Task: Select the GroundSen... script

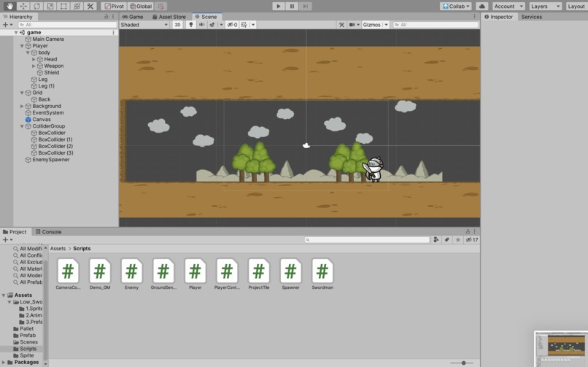Action: point(163,274)
